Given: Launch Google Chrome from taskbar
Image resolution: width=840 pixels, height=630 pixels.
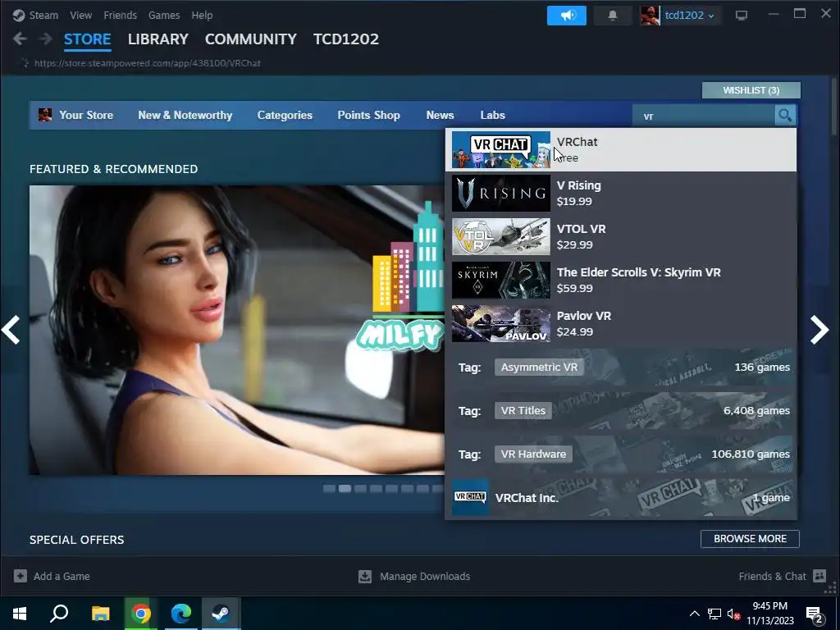Looking at the screenshot, I should tap(141, 613).
